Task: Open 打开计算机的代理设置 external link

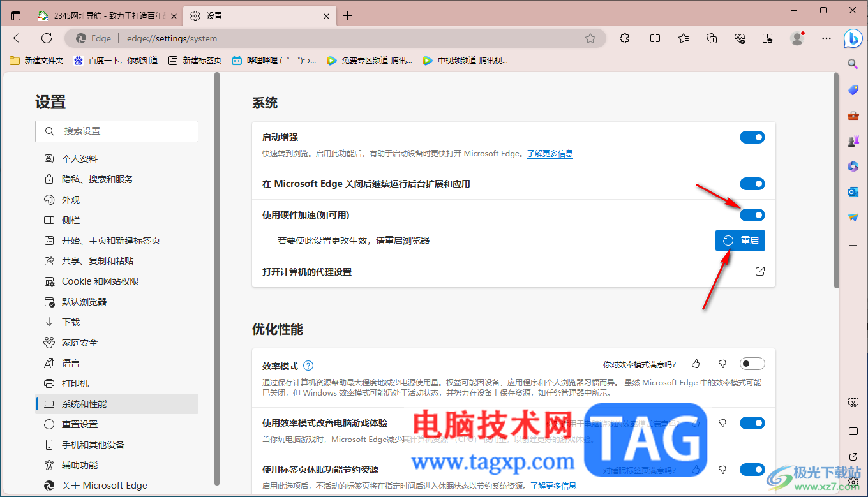Action: (760, 272)
